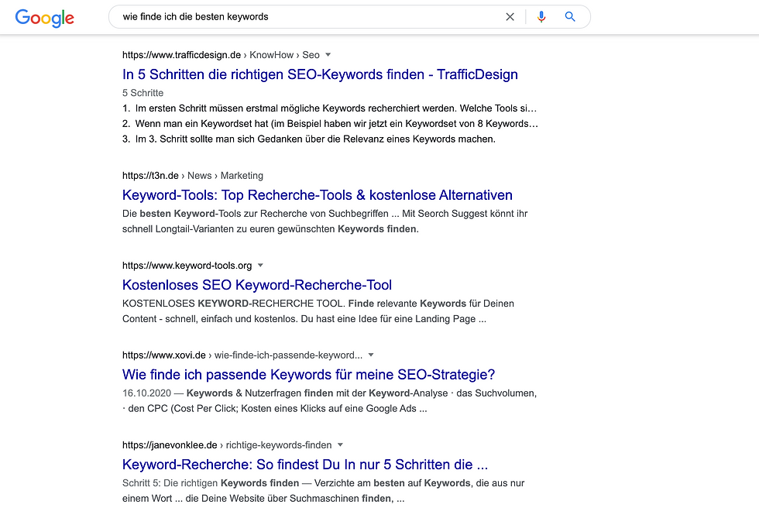Image resolution: width=759 pixels, height=532 pixels.
Task: Click the '5 Schritte' label
Action: (x=143, y=92)
